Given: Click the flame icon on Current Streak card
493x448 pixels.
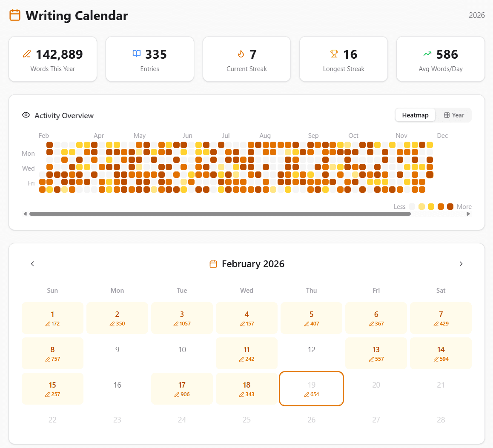Looking at the screenshot, I should [x=241, y=54].
